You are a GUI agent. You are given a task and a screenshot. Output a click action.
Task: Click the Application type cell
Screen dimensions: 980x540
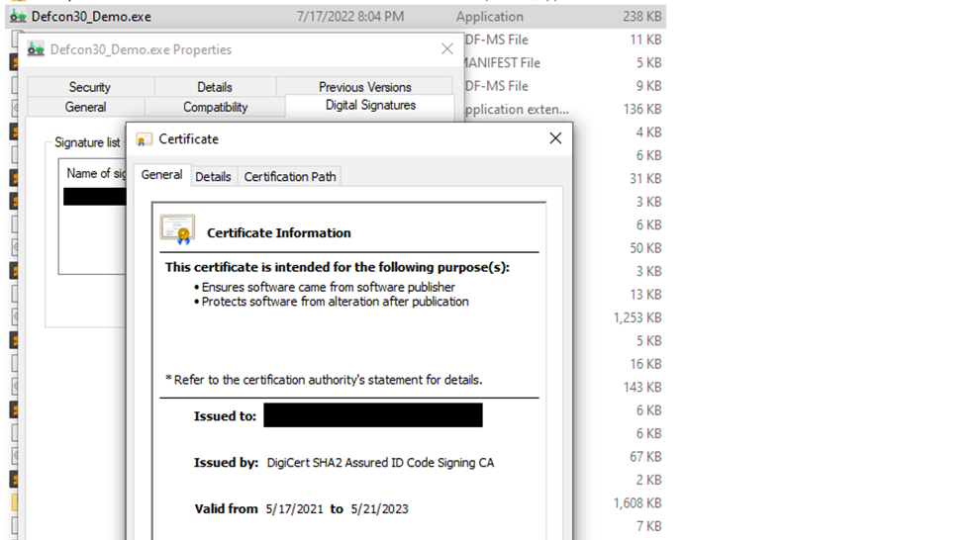pyautogui.click(x=490, y=17)
